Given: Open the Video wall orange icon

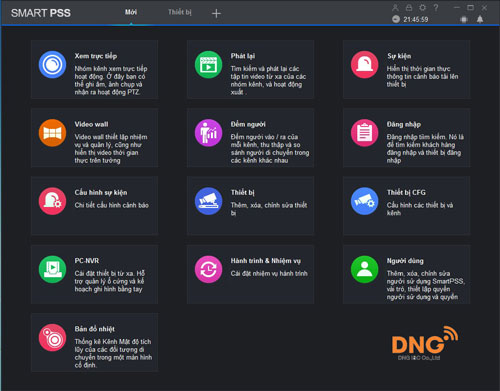Looking at the screenshot, I should (x=52, y=133).
